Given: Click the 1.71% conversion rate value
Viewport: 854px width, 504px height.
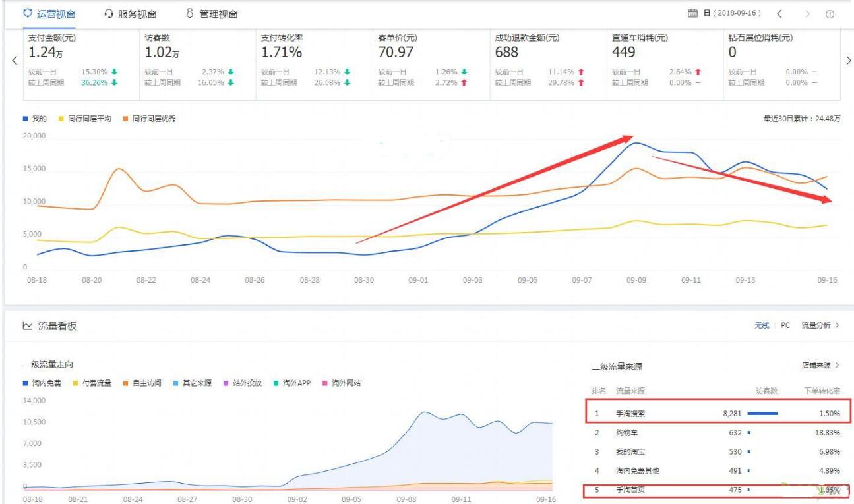Looking at the screenshot, I should pos(282,52).
